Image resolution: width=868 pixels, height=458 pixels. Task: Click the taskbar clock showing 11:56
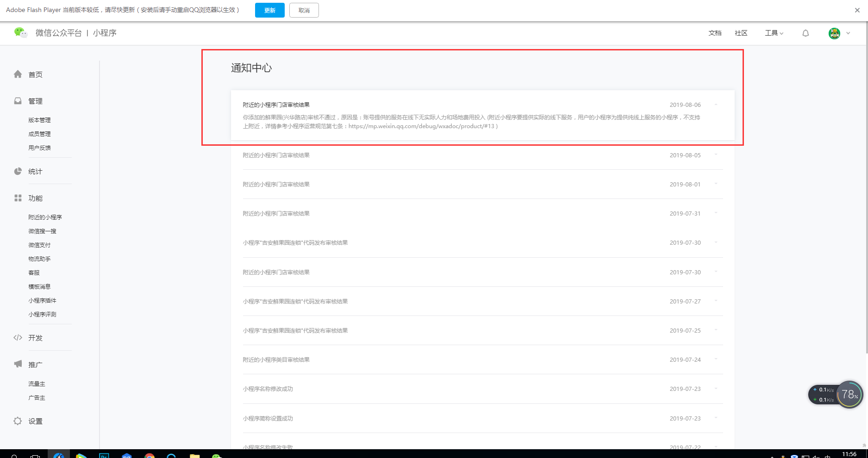pos(849,454)
